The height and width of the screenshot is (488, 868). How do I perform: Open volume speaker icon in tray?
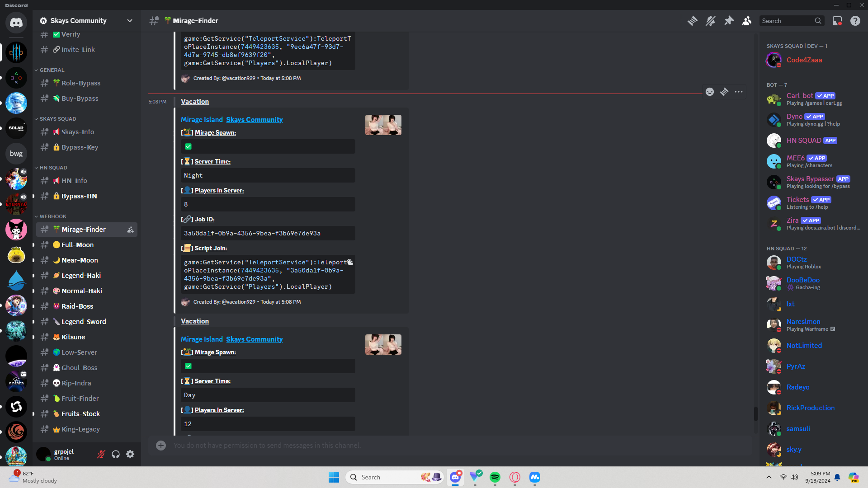(794, 477)
